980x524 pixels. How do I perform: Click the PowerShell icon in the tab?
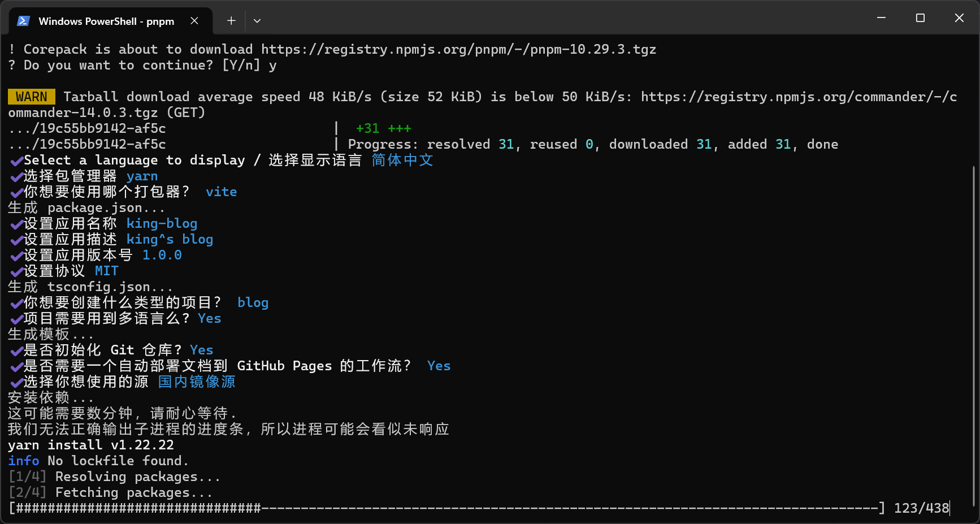[23, 21]
